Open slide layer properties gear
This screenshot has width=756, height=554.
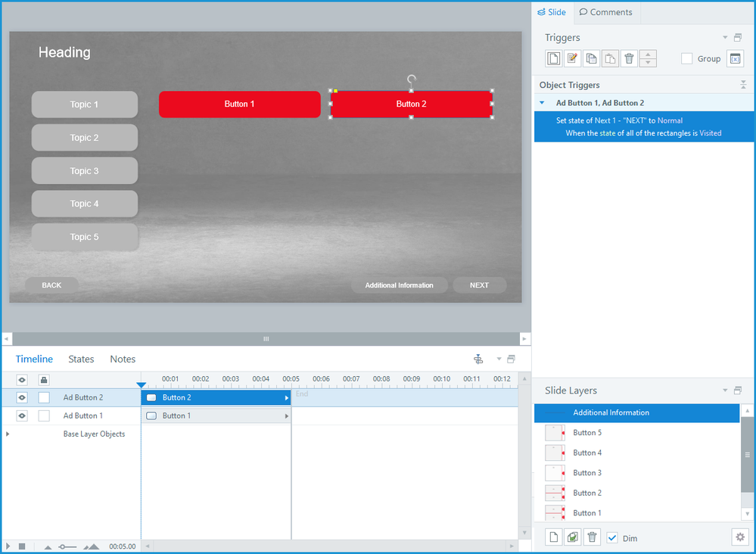740,537
